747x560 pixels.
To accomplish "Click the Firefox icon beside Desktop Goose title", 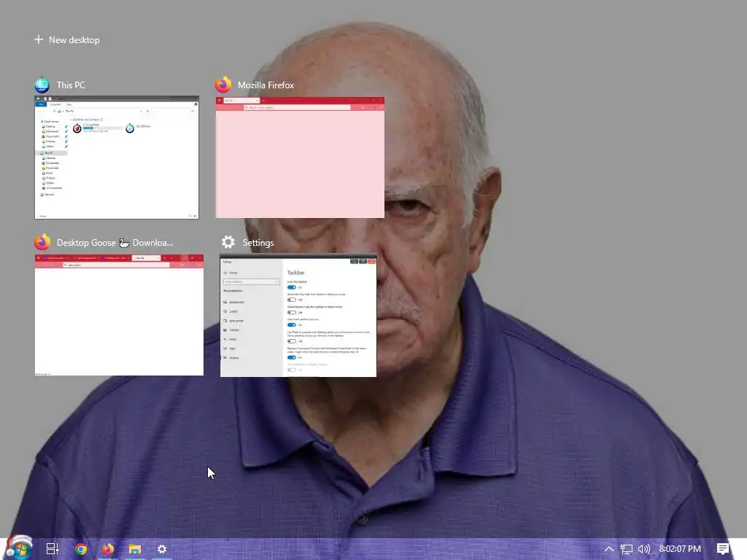I will coord(42,242).
